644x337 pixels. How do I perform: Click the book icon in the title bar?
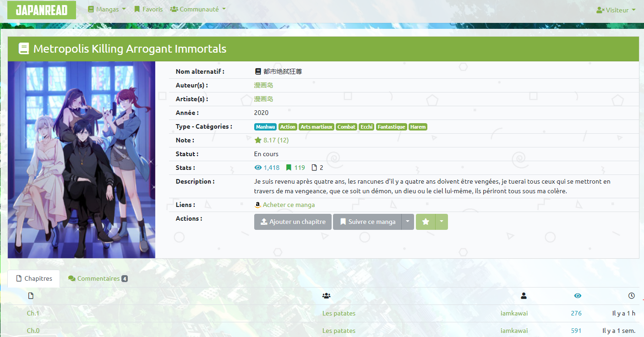coord(24,49)
